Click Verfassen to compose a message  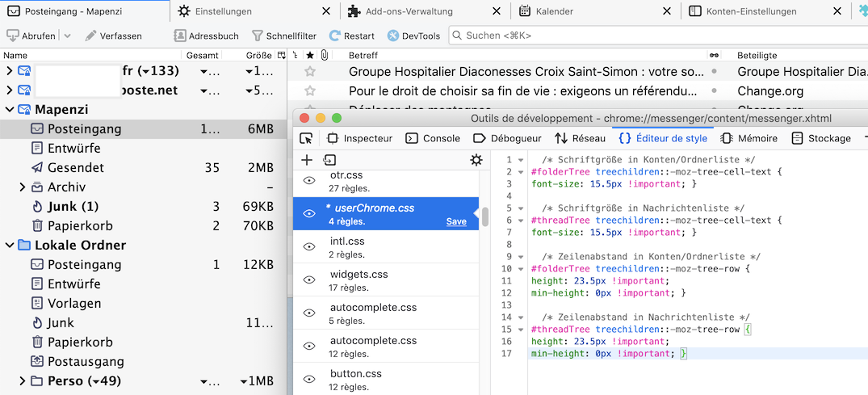tap(114, 36)
